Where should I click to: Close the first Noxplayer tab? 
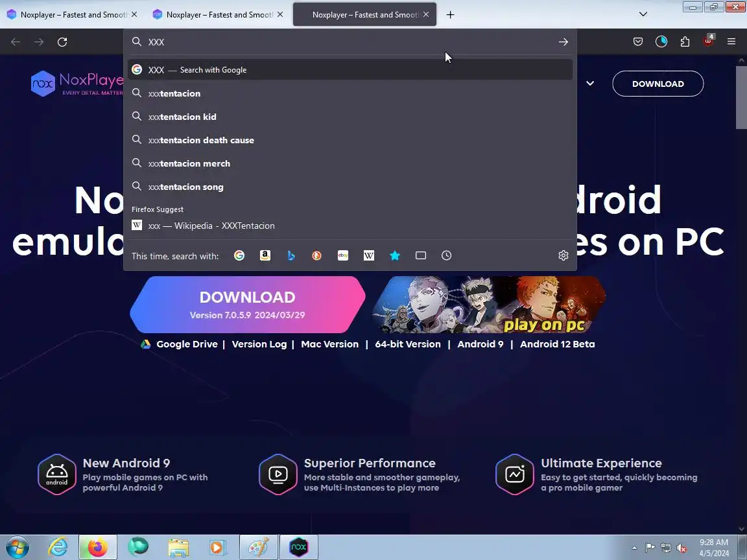tap(134, 15)
